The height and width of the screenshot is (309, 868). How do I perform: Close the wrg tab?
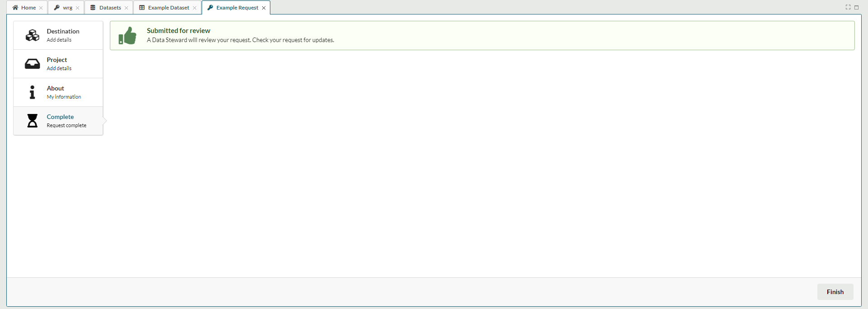click(x=78, y=8)
